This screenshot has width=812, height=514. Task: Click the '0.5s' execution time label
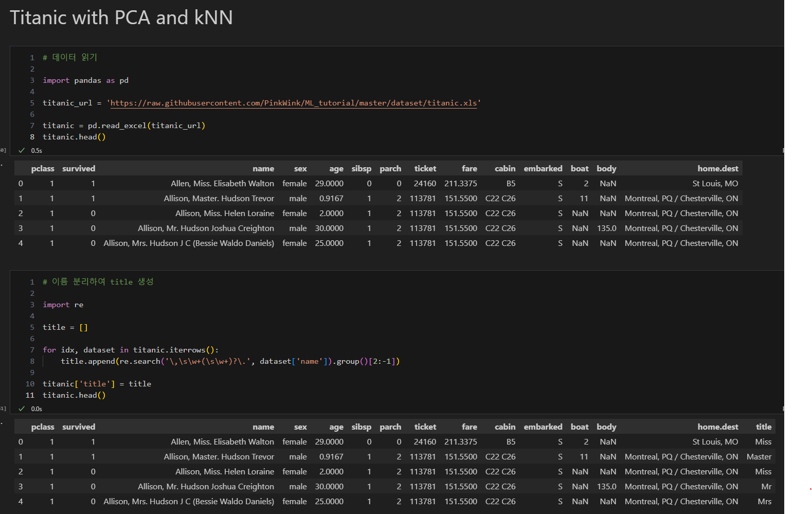37,151
